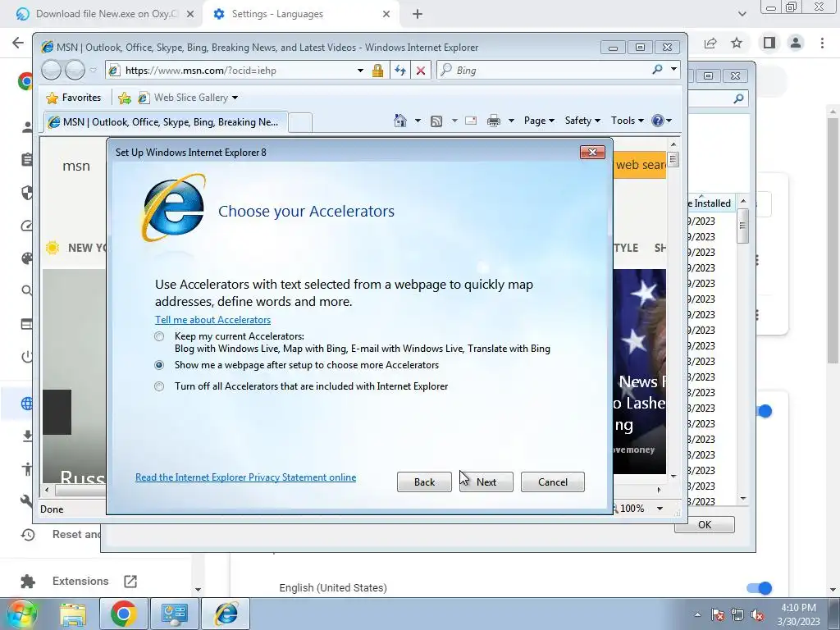Open a new blank IE tab
840x630 pixels.
pos(300,123)
